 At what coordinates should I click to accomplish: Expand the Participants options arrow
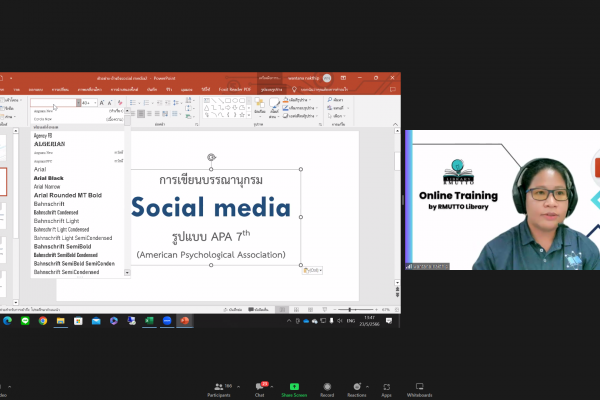click(x=238, y=387)
